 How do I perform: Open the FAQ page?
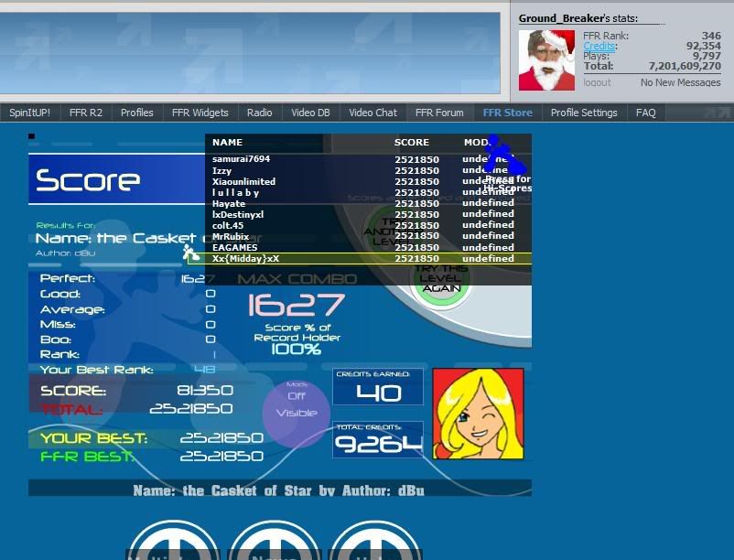click(x=646, y=113)
